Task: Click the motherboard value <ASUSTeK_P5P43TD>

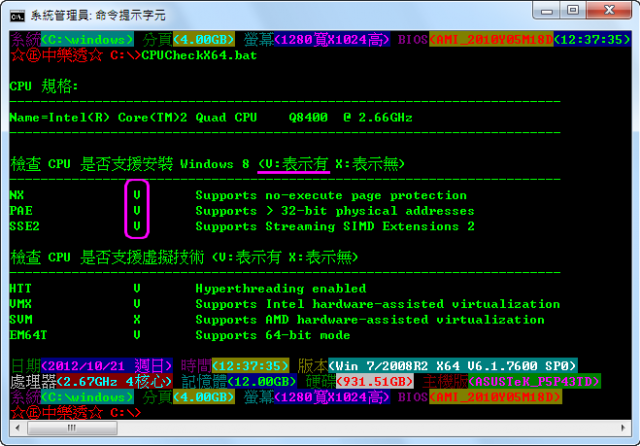Action: pyautogui.click(x=534, y=382)
